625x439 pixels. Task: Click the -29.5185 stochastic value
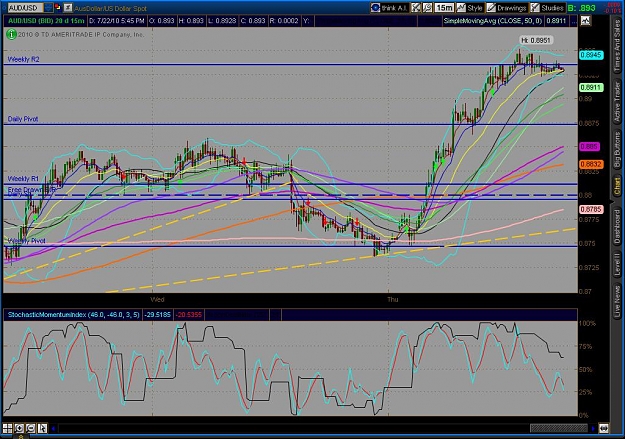(x=157, y=315)
